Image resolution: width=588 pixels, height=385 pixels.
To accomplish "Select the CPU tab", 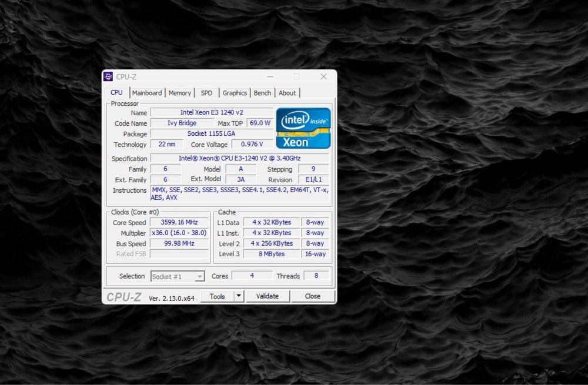I will [x=116, y=92].
